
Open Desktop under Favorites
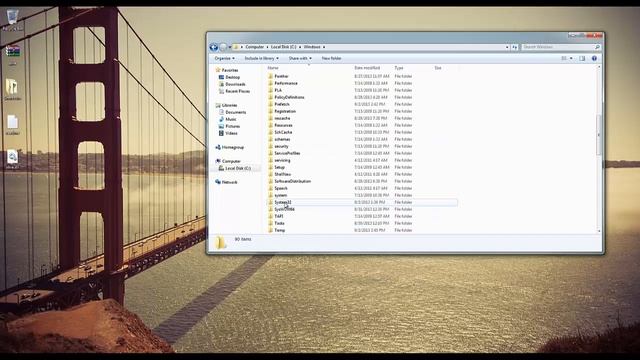[x=232, y=77]
